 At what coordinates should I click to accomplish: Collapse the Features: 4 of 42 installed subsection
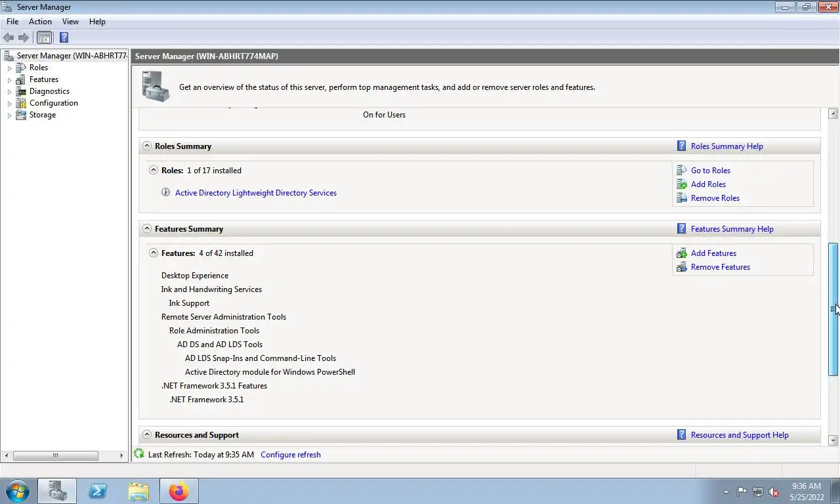tap(154, 253)
